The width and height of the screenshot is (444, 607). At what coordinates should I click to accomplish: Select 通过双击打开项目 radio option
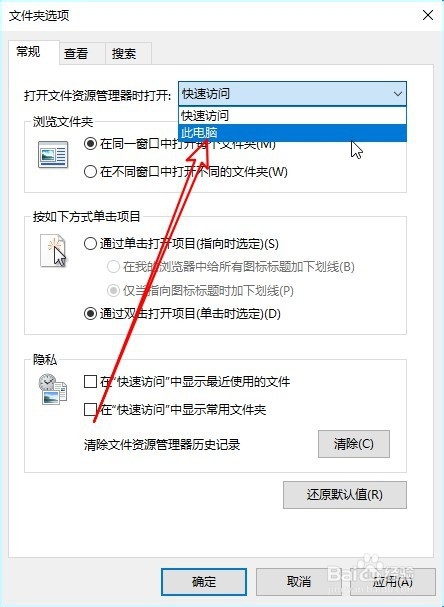tap(90, 313)
